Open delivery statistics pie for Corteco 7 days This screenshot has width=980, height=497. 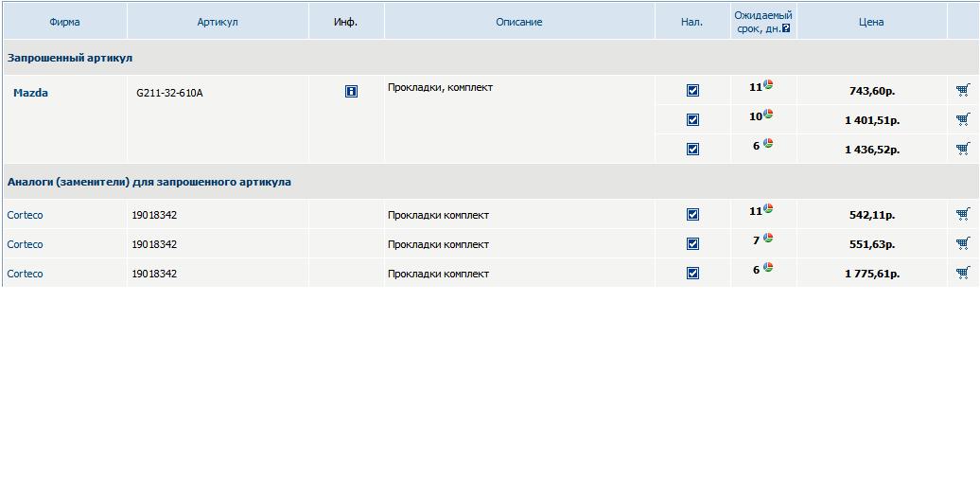click(x=768, y=239)
